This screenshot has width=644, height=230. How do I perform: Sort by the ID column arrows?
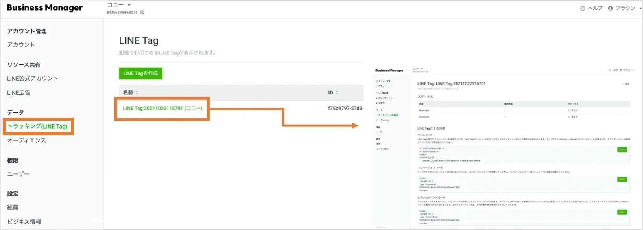pyautogui.click(x=337, y=93)
